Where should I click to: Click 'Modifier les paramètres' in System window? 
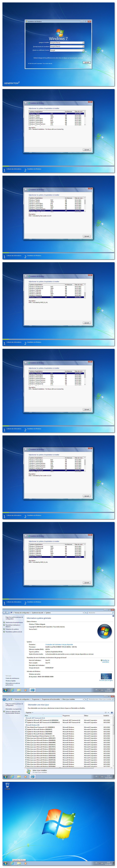point(106,661)
